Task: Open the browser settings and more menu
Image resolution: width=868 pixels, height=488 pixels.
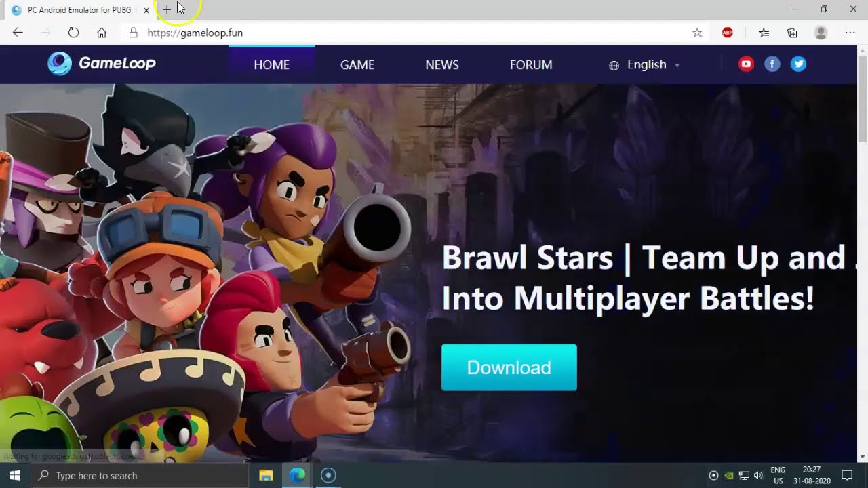Action: (x=850, y=33)
